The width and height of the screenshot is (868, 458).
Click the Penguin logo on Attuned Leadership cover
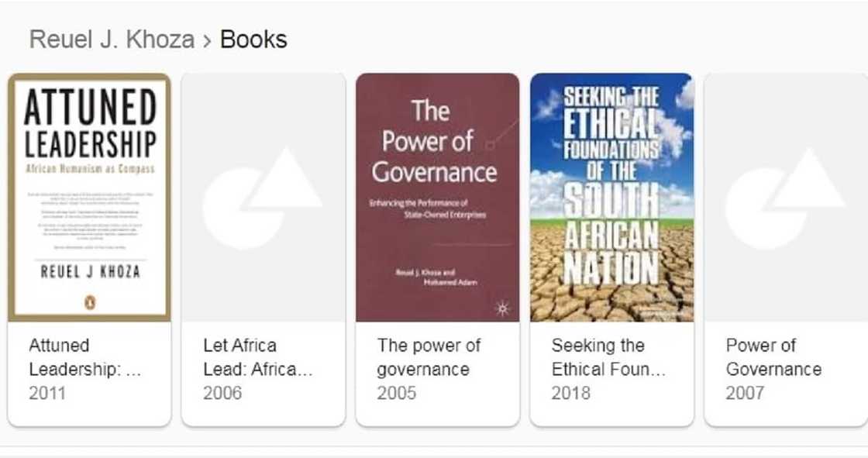pyautogui.click(x=89, y=303)
